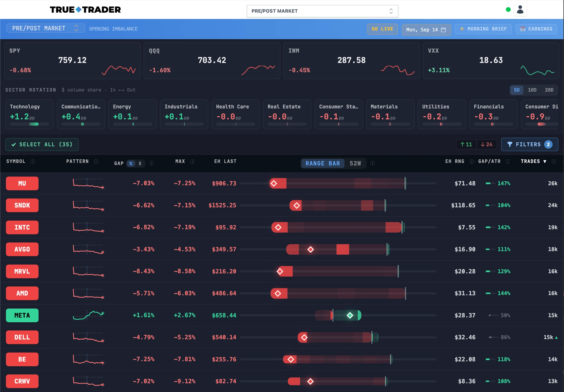Screen dimensions: 564x392
Task: Toggle the MU symbol chip
Action: click(22, 183)
